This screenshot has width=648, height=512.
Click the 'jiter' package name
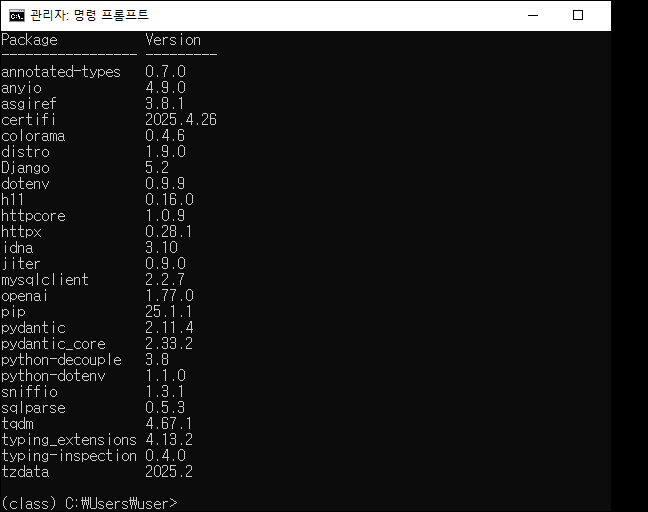coord(21,264)
